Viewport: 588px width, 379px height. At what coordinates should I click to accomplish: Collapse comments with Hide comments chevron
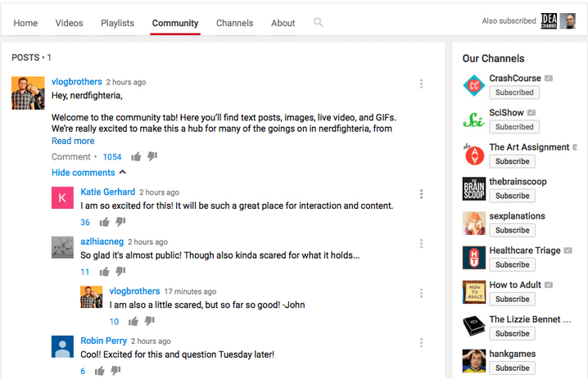coord(123,172)
